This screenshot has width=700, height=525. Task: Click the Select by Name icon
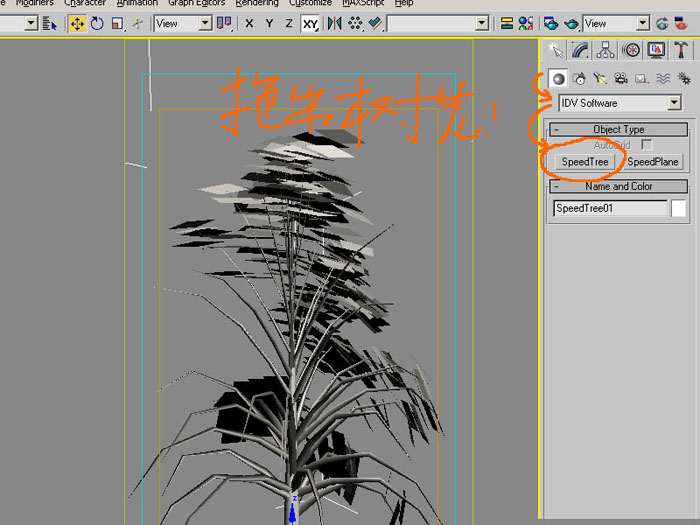pos(50,23)
